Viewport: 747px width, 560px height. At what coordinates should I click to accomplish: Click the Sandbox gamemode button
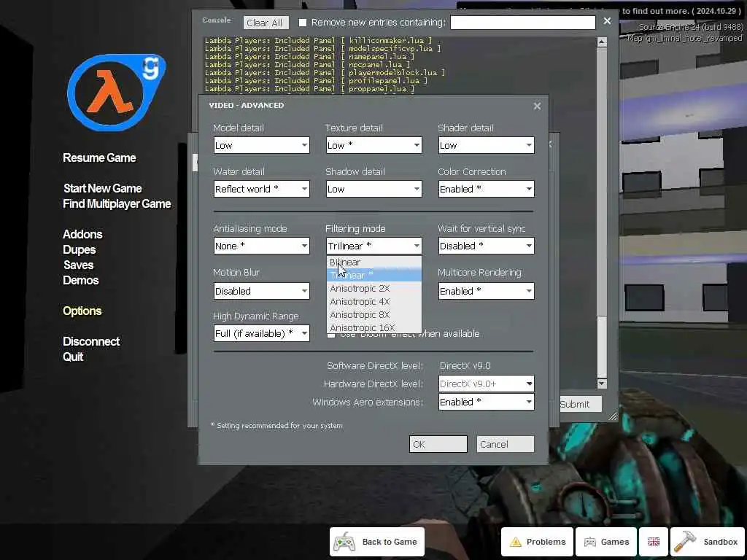[x=708, y=542]
